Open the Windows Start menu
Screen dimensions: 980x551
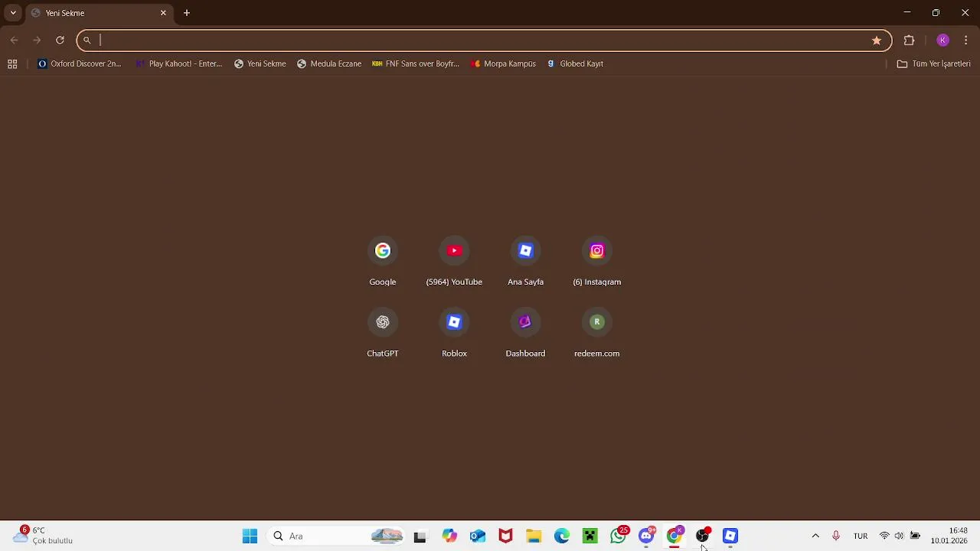[x=250, y=536]
